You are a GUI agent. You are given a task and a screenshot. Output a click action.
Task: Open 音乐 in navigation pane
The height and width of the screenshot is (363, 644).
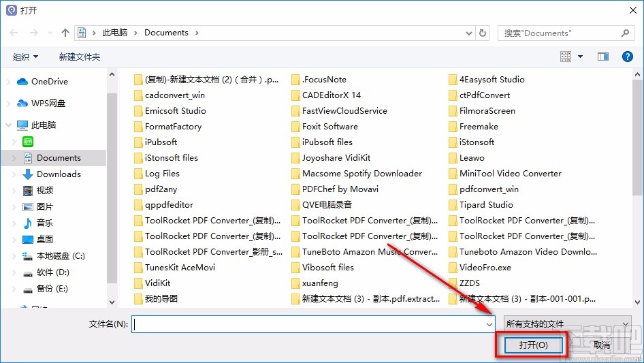(x=38, y=223)
